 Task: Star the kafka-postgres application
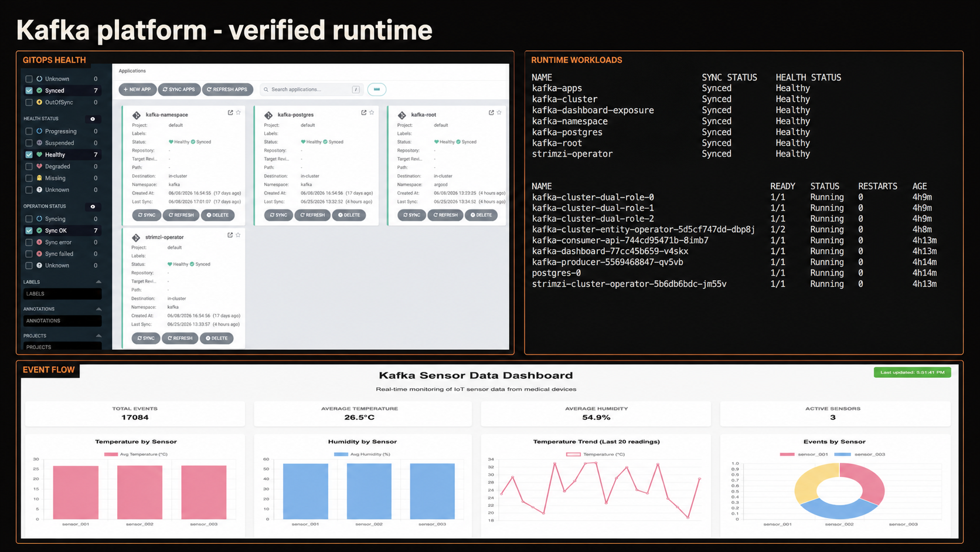(372, 113)
